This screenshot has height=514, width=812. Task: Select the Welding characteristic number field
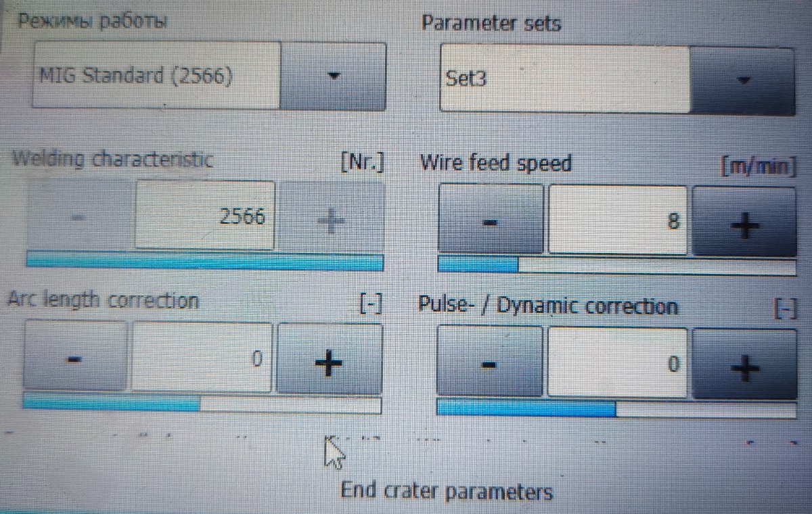pyautogui.click(x=204, y=217)
